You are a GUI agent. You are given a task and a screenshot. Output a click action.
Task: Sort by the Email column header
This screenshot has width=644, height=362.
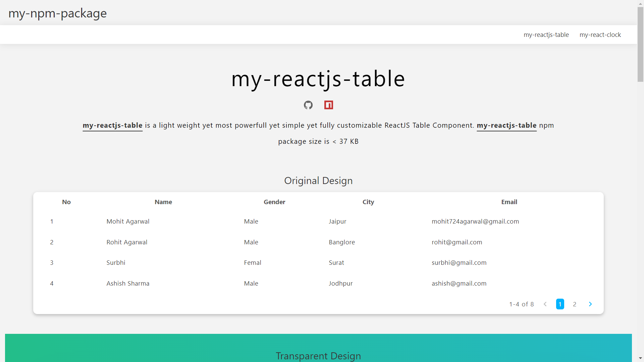coord(509,202)
